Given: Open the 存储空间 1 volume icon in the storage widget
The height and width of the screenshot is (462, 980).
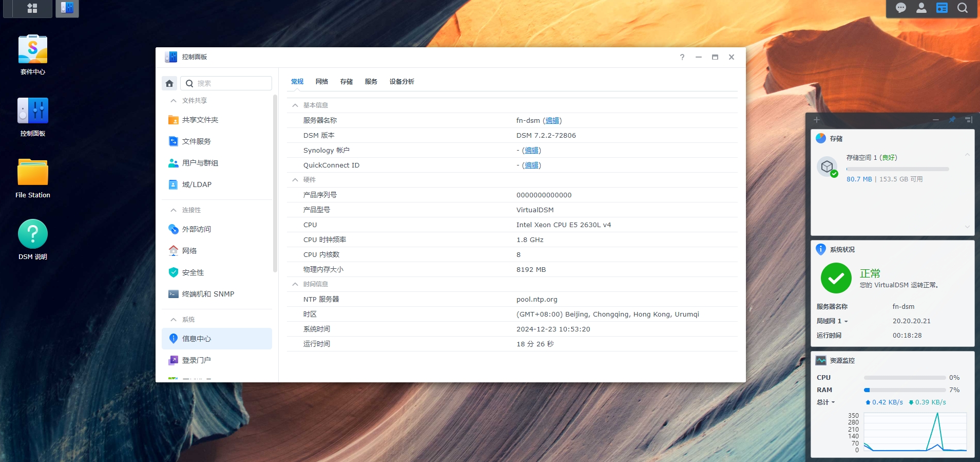Looking at the screenshot, I should [827, 167].
